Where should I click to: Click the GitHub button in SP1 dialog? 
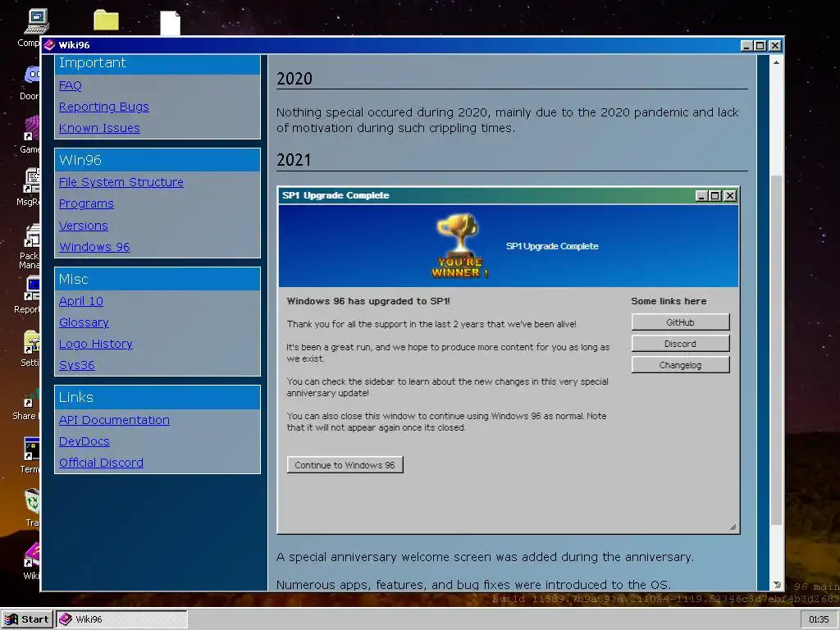coord(680,322)
